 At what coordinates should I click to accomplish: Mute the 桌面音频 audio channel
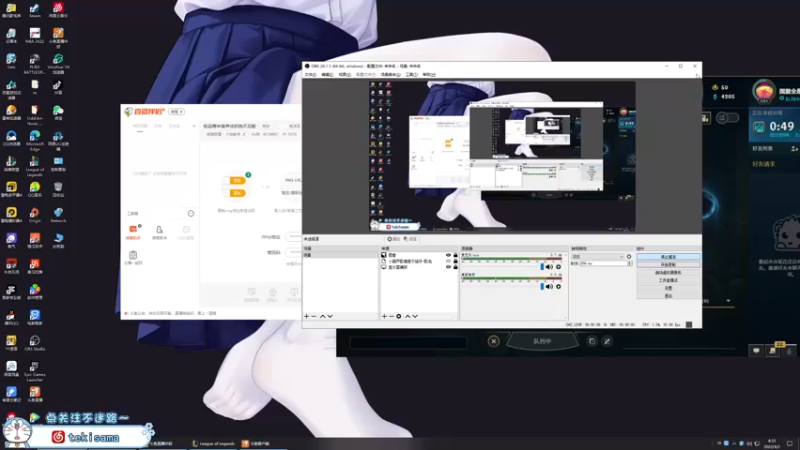549,287
